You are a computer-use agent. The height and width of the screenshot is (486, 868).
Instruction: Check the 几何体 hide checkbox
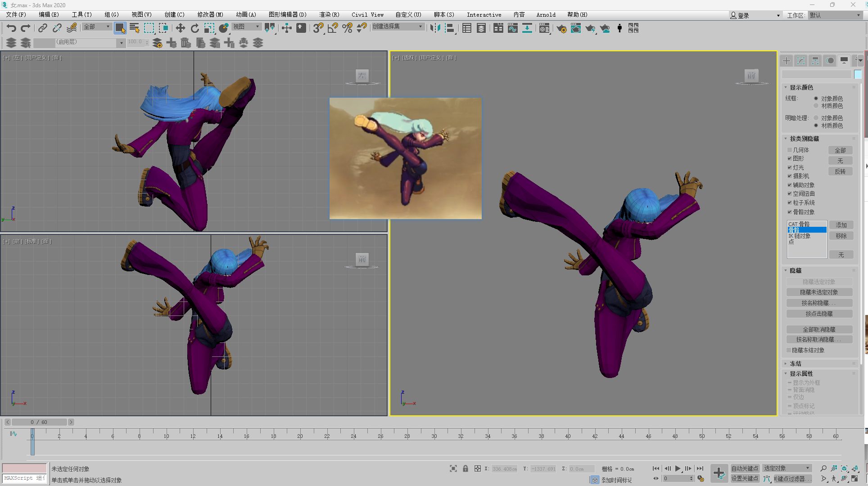point(789,150)
